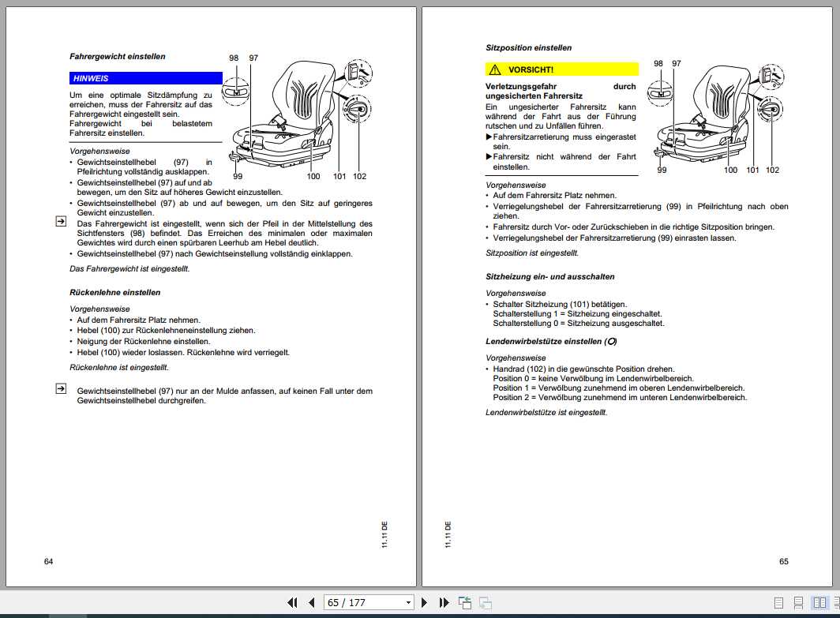This screenshot has width=840, height=618.
Task: Go to the previous page
Action: click(311, 602)
